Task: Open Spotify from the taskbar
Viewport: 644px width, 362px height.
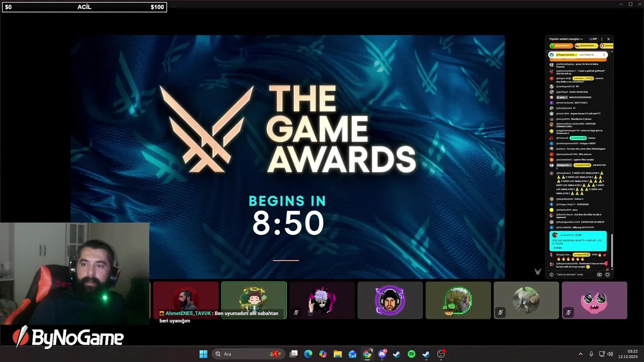Action: [412, 354]
